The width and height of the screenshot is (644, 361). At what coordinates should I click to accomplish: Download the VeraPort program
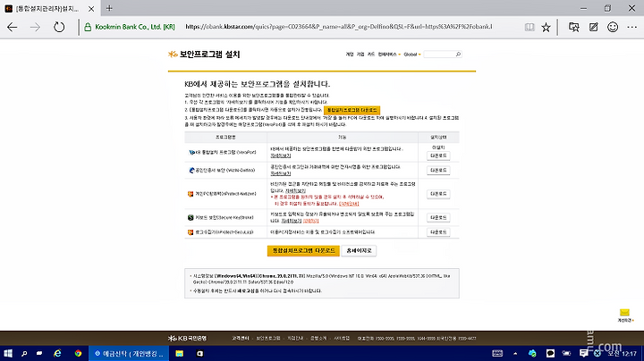pyautogui.click(x=438, y=155)
